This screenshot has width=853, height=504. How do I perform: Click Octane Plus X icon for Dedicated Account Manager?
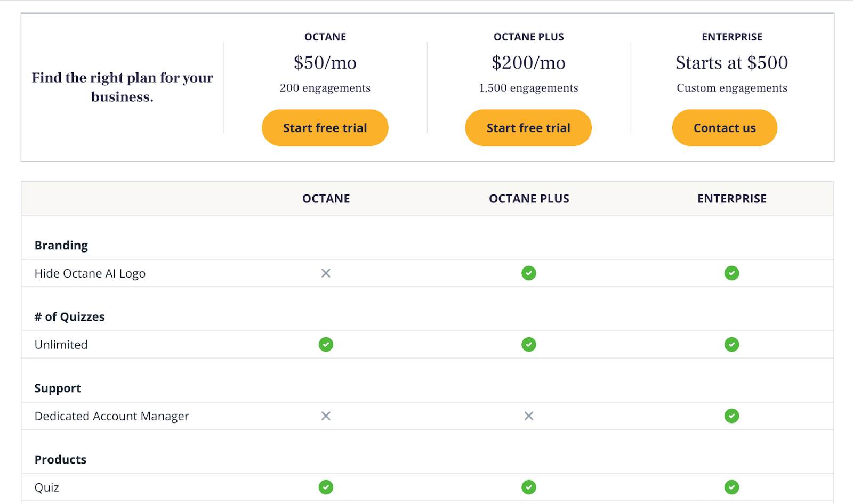(529, 416)
